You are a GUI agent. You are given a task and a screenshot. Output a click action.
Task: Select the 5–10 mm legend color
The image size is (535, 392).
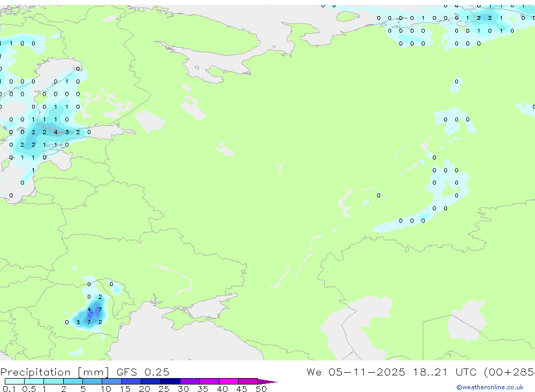[93, 381]
